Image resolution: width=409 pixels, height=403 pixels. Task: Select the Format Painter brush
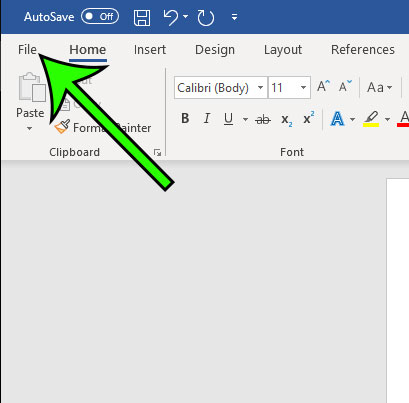(63, 127)
